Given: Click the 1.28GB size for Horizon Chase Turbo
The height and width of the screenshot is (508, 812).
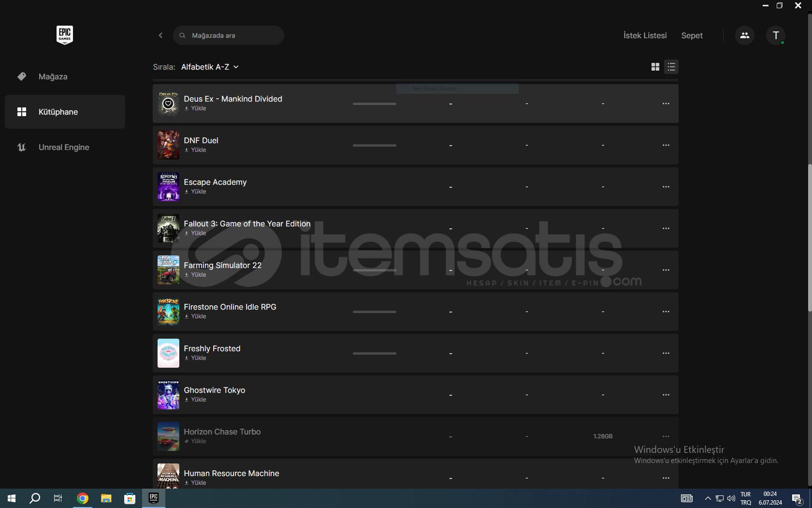Looking at the screenshot, I should click(x=603, y=436).
